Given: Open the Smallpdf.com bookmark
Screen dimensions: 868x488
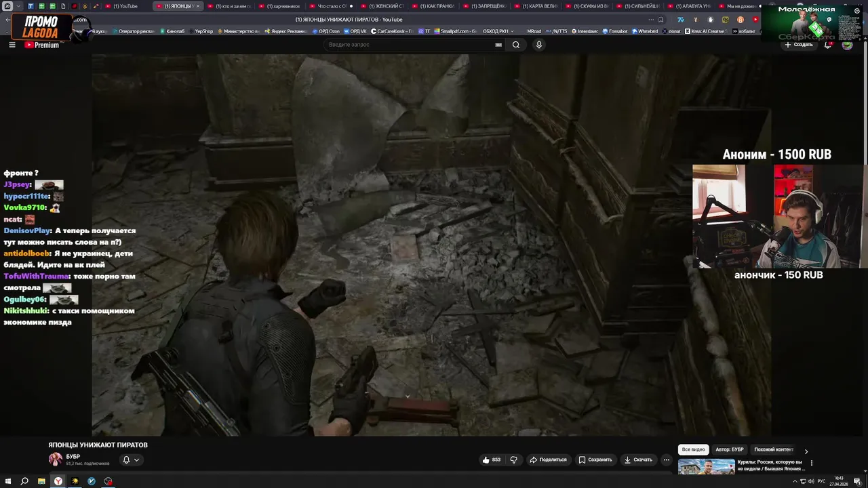Looking at the screenshot, I should click(456, 31).
